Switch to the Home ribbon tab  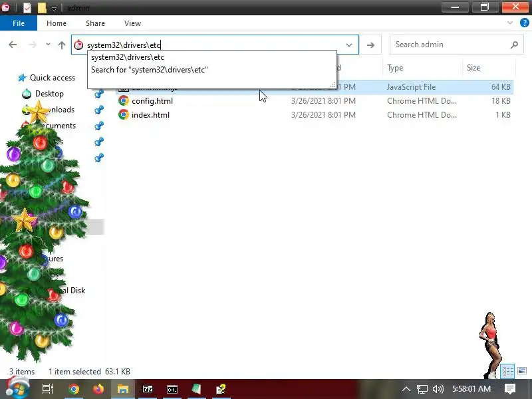click(57, 23)
